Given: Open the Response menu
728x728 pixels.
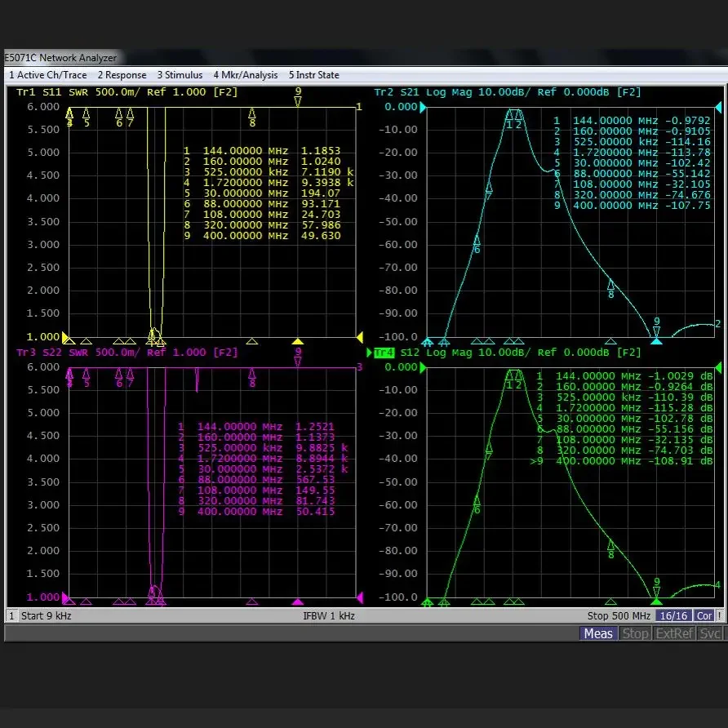Looking at the screenshot, I should pos(122,75).
